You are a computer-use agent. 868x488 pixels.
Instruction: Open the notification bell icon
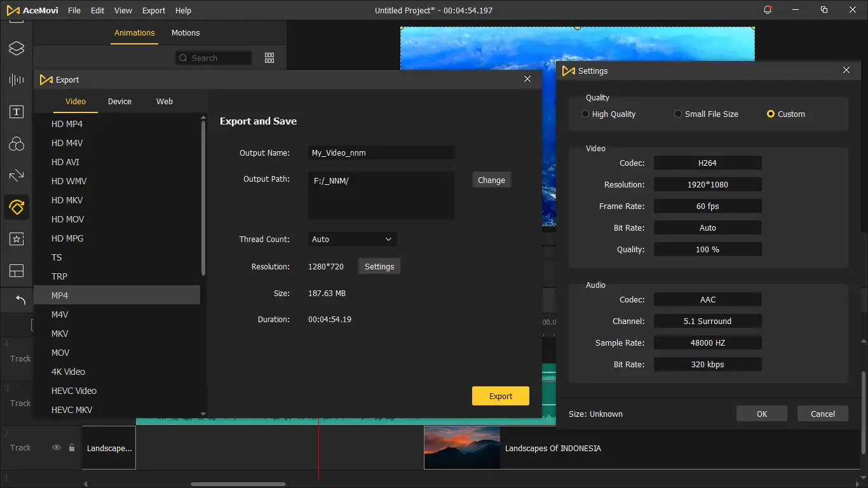click(768, 10)
